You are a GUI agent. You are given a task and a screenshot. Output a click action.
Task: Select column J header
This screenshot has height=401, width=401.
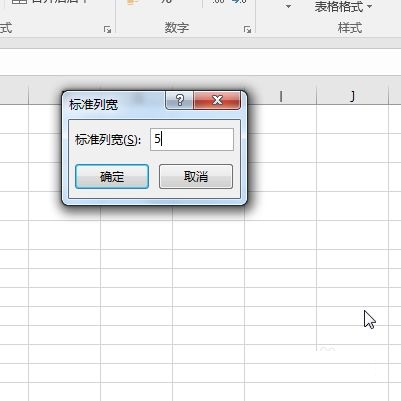point(352,96)
